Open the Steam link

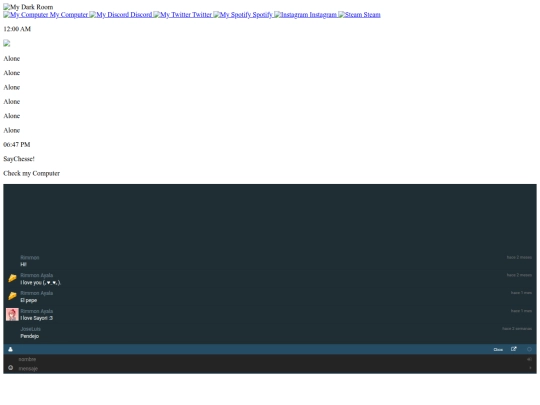pyautogui.click(x=359, y=14)
